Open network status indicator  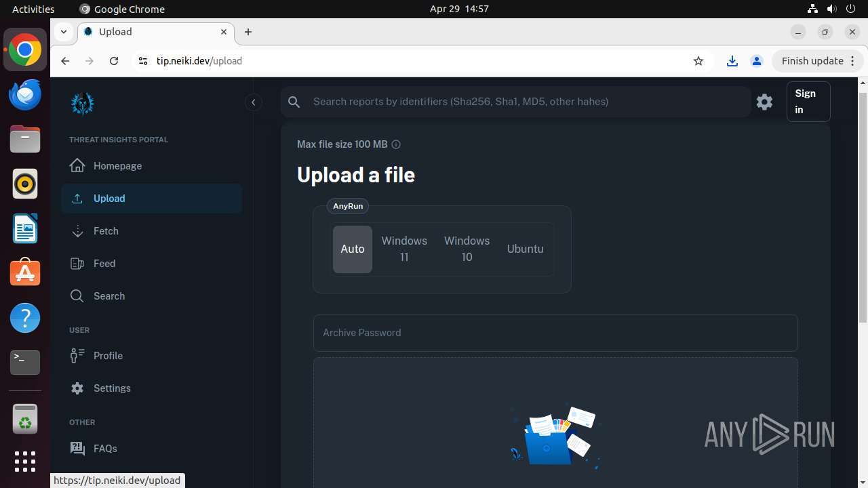(813, 9)
